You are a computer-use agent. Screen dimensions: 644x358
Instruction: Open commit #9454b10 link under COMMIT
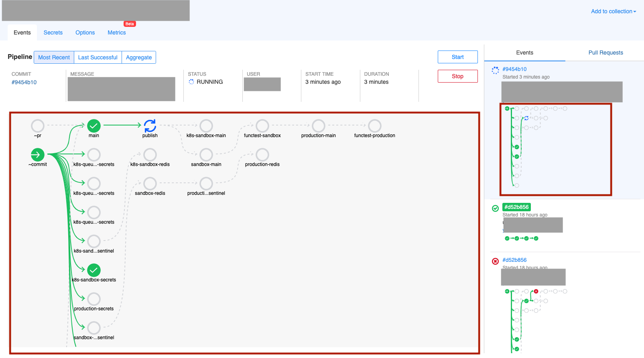[24, 82]
